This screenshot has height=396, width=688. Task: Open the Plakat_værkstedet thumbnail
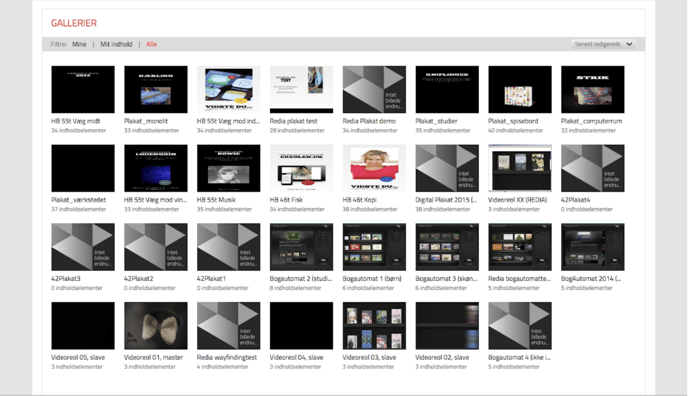click(x=83, y=168)
